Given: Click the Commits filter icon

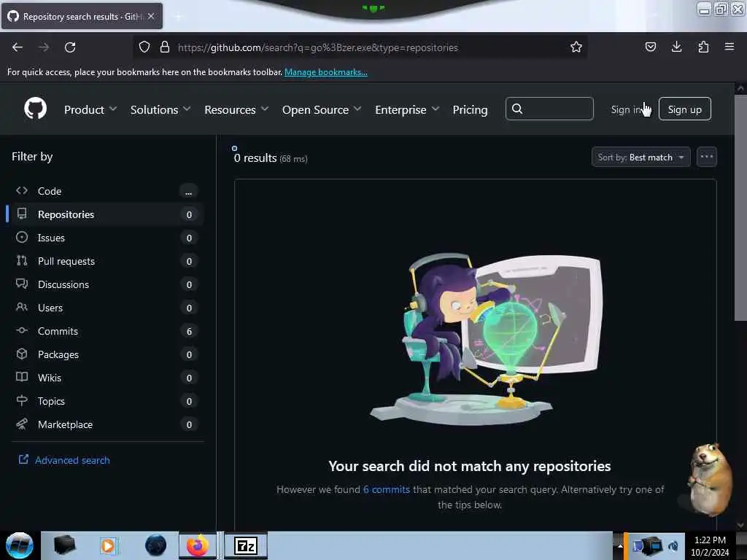Looking at the screenshot, I should pyautogui.click(x=21, y=330).
